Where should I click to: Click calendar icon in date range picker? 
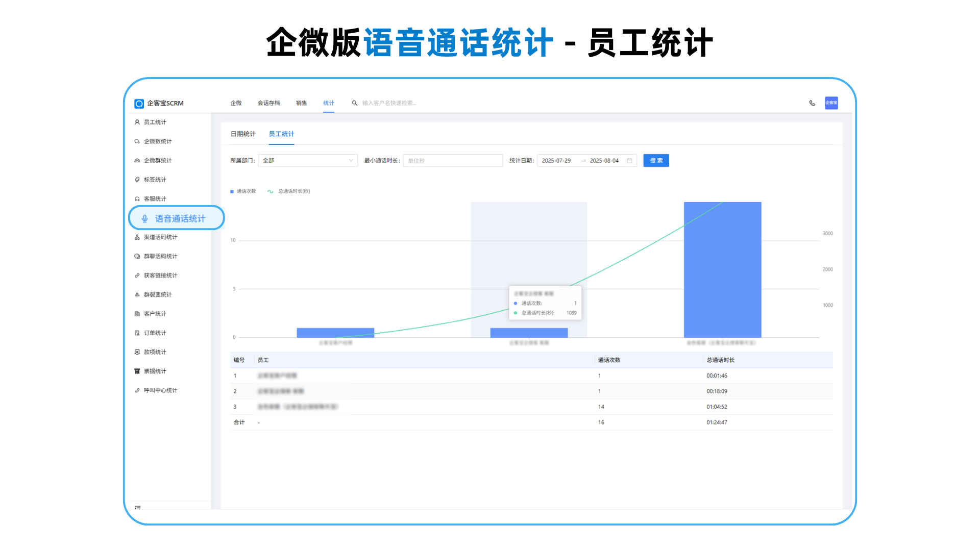tap(629, 161)
